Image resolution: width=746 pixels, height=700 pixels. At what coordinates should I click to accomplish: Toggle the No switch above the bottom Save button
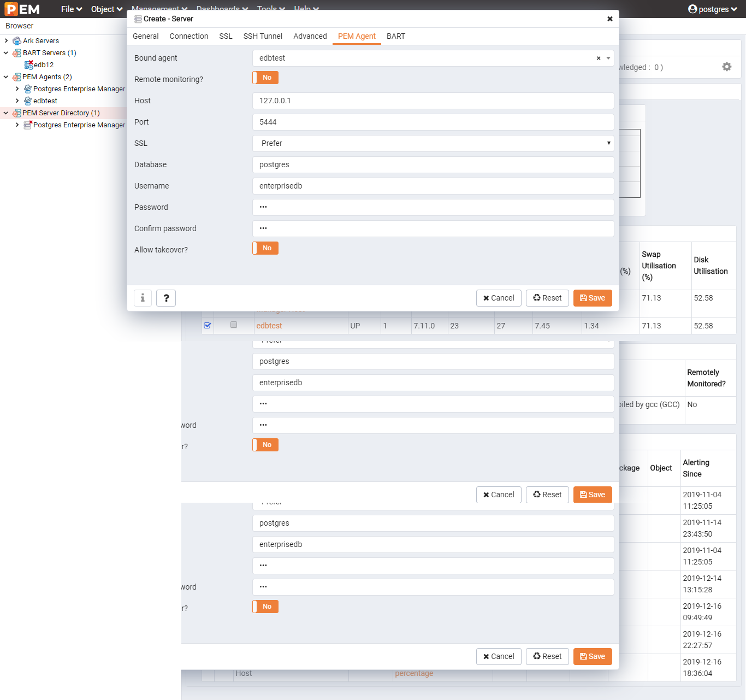[265, 607]
